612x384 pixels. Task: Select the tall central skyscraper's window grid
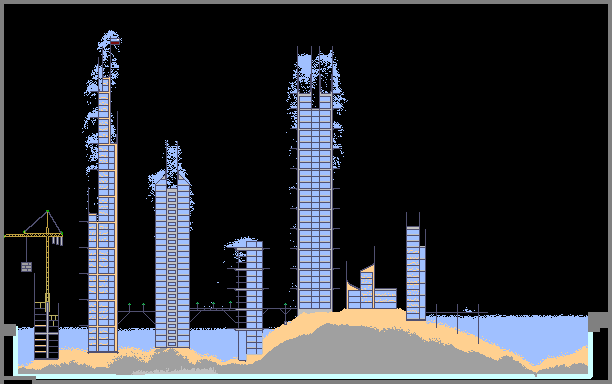(315, 202)
